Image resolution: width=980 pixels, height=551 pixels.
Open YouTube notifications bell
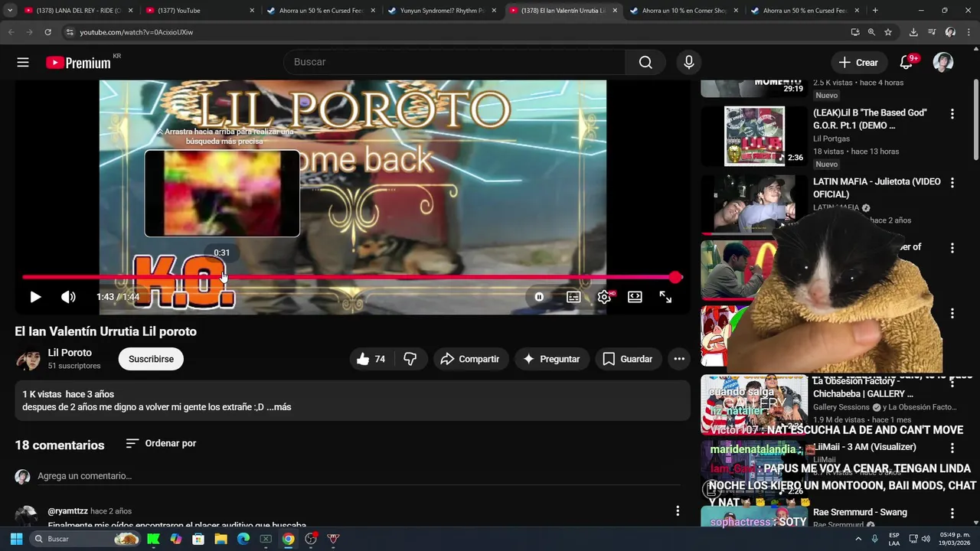click(x=906, y=63)
